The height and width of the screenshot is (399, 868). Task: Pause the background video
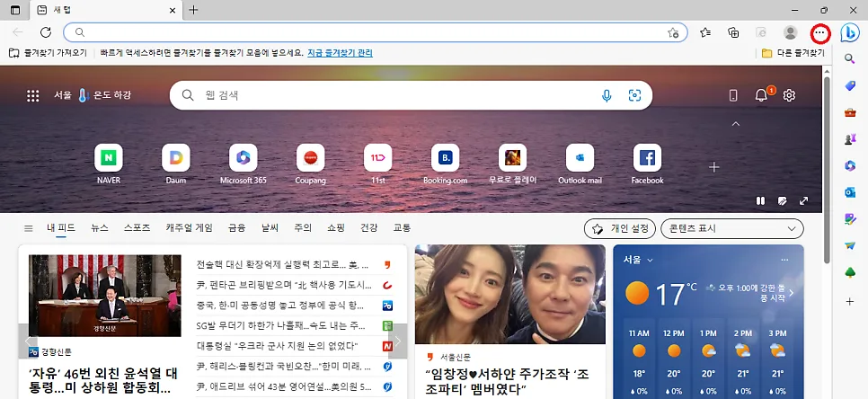tap(760, 201)
